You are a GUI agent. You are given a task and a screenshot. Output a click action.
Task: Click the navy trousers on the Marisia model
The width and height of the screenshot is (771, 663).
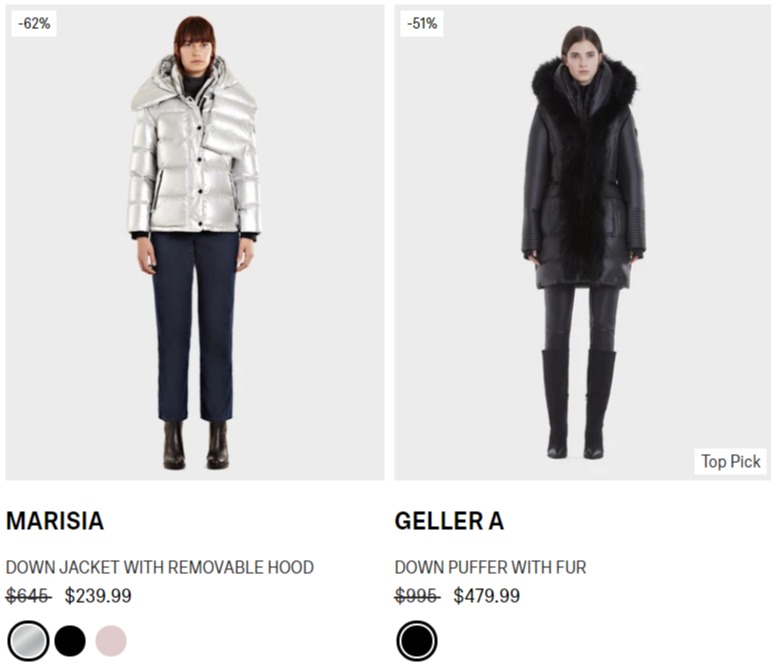coord(195,327)
